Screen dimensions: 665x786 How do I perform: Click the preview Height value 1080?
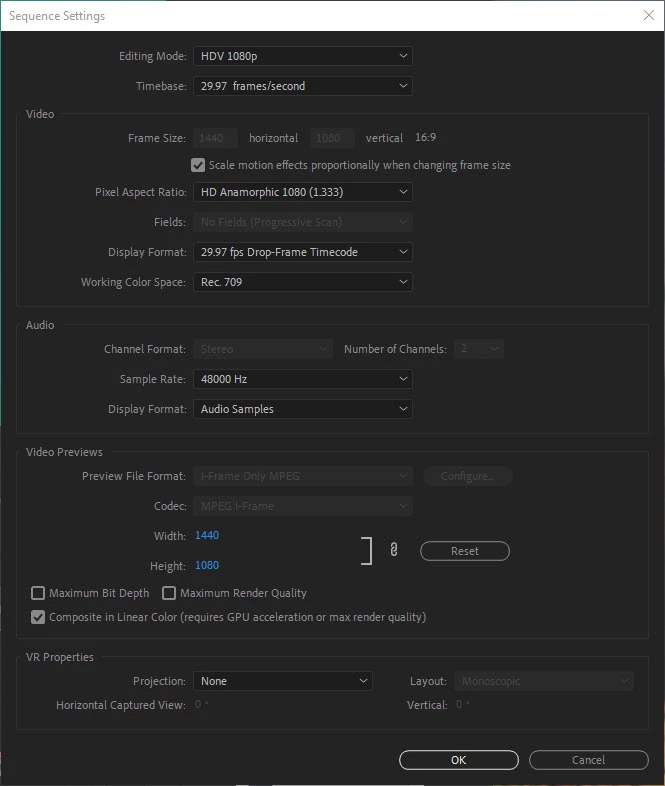click(207, 565)
